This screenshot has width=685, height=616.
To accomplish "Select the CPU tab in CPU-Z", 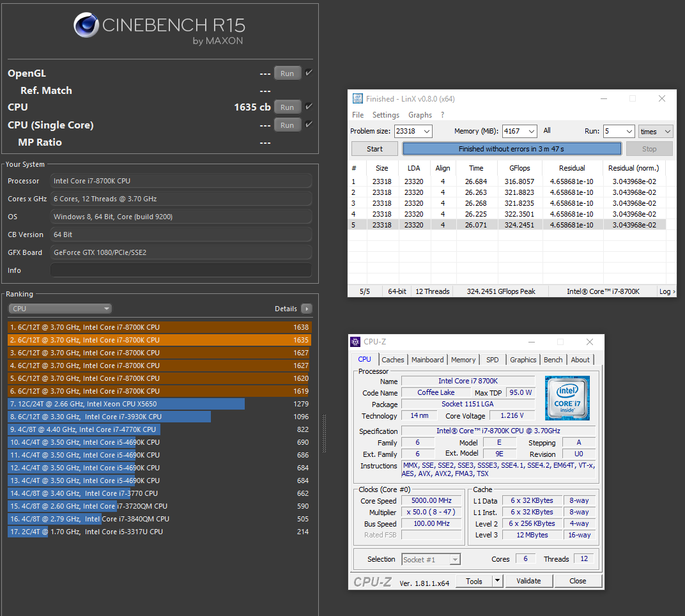I will click(364, 359).
